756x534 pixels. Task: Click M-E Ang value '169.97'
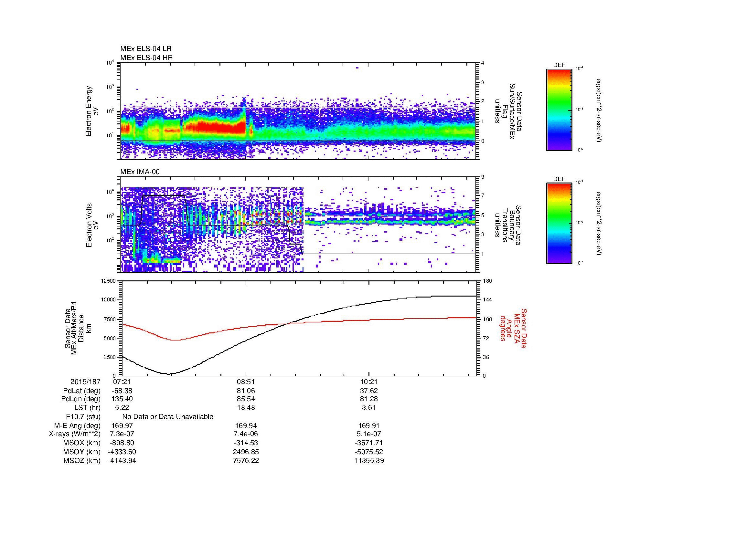pos(122,425)
